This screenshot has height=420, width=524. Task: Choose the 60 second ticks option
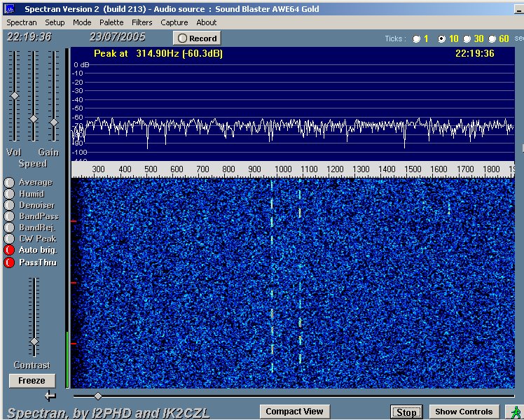click(x=492, y=38)
